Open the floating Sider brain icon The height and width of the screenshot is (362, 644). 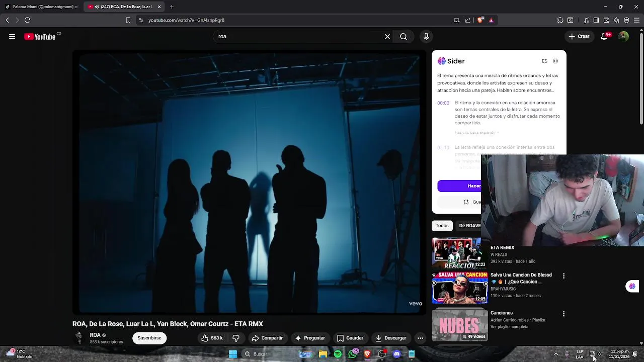pyautogui.click(x=632, y=286)
